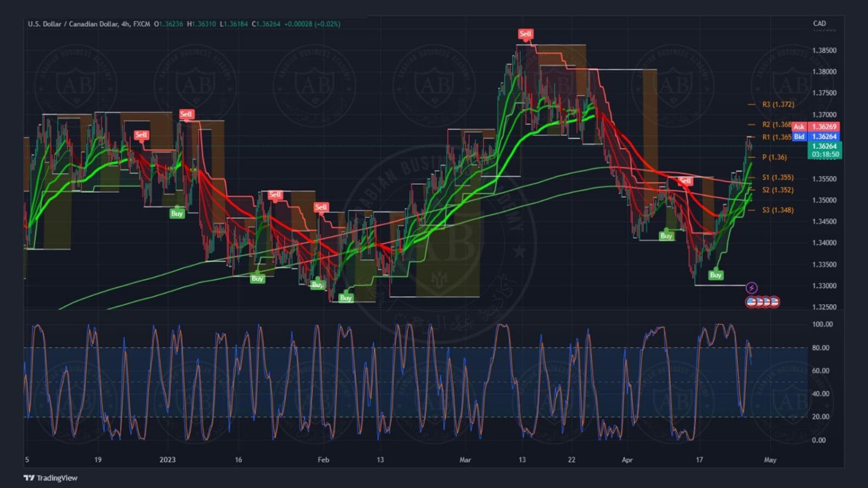Click the 'R3 (1.372)' pivot label

tap(778, 105)
